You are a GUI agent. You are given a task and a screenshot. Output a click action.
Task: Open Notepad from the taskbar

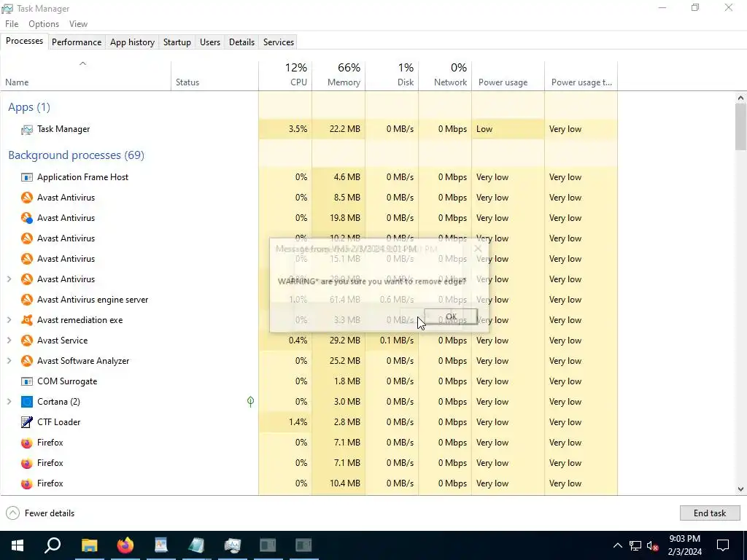196,545
